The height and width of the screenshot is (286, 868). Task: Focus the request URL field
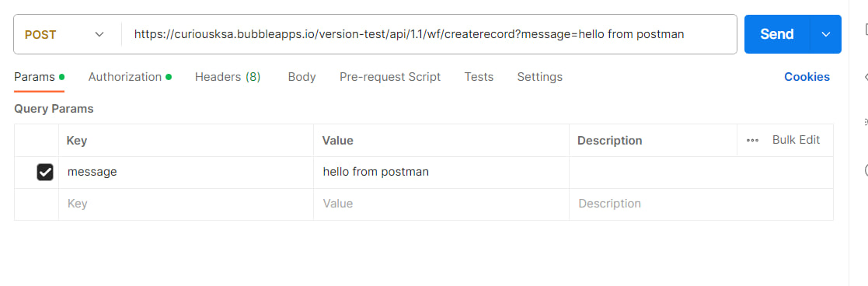coord(430,34)
